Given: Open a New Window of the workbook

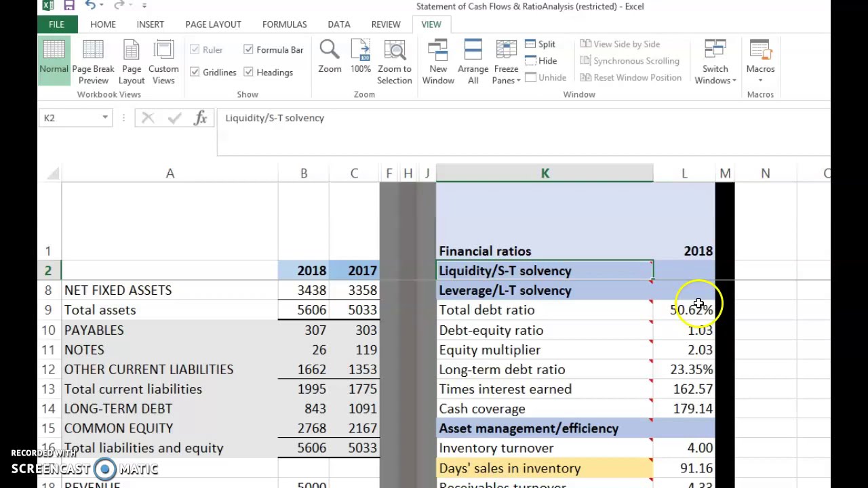Looking at the screenshot, I should click(x=438, y=61).
